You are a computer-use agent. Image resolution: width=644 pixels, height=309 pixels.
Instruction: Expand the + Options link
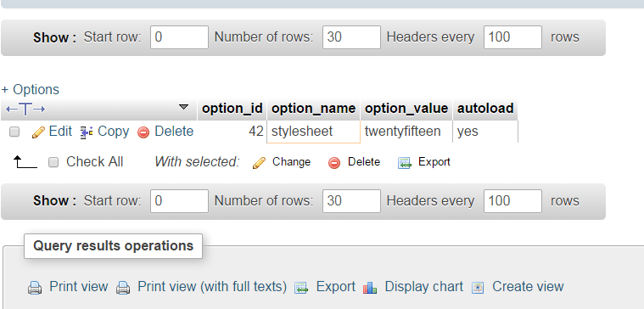(x=31, y=90)
